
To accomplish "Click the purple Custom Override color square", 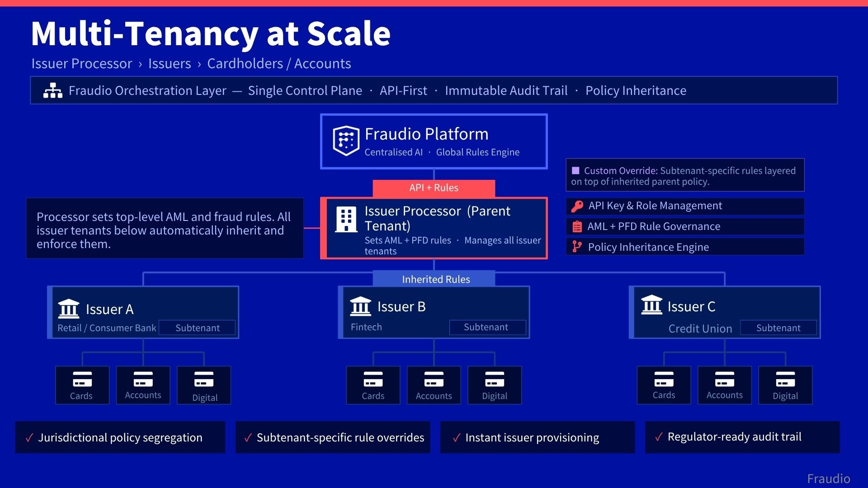I will coord(576,170).
